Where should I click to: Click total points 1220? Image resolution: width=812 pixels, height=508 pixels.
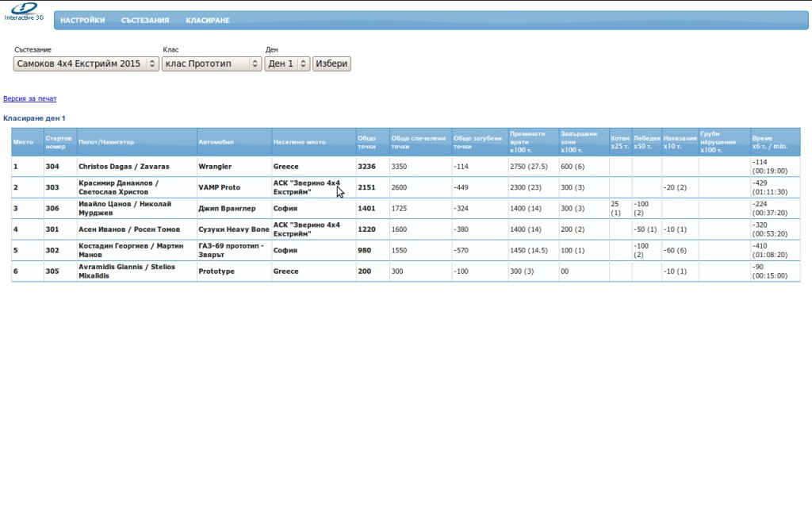[366, 229]
